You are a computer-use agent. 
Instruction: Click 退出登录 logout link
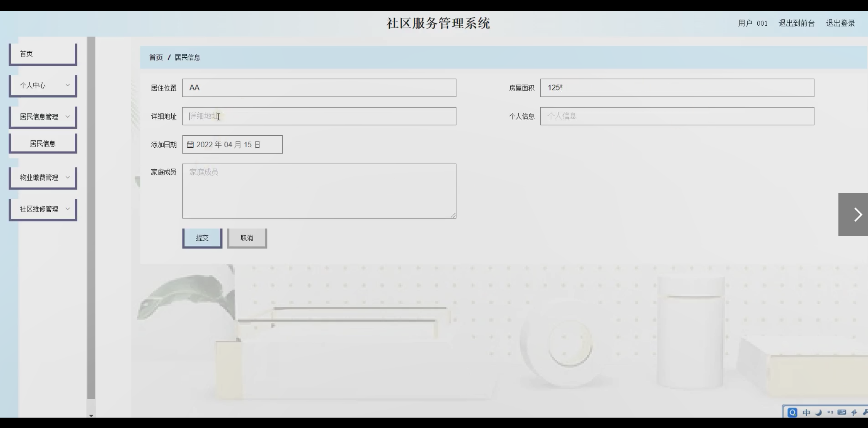coord(840,23)
